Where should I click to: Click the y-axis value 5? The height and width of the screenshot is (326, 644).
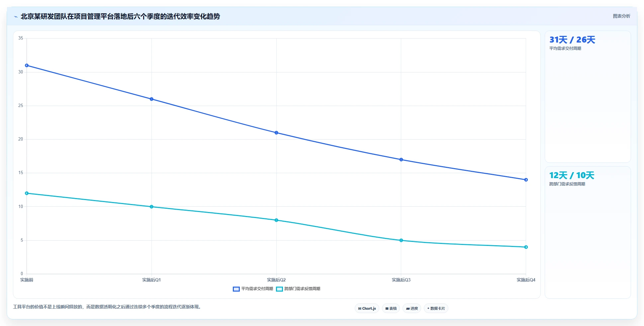click(x=22, y=240)
